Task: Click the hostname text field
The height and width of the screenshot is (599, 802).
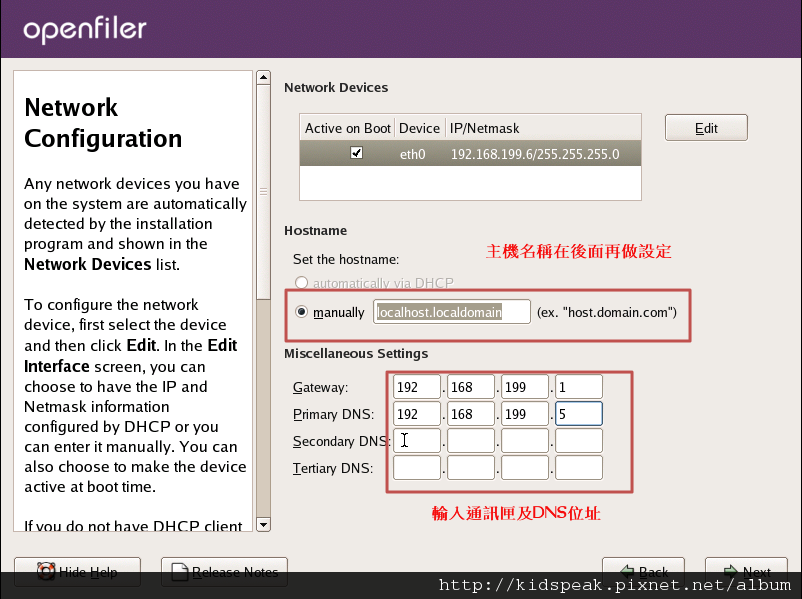Action: [452, 312]
